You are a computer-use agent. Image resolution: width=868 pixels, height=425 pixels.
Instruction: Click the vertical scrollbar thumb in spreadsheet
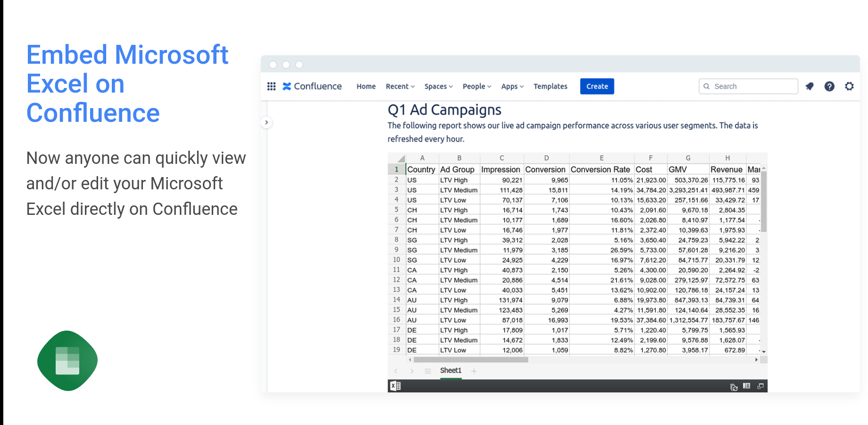[764, 202]
